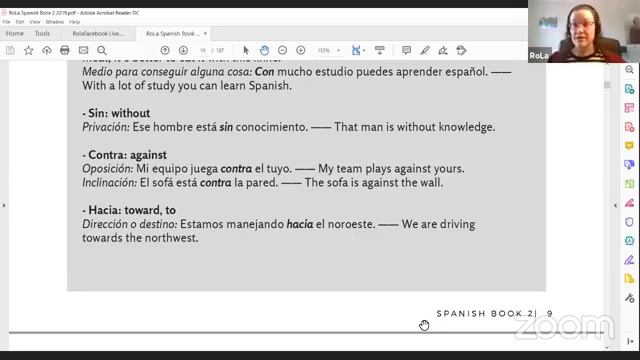Click the vertical scrollbar thumb

[607, 84]
